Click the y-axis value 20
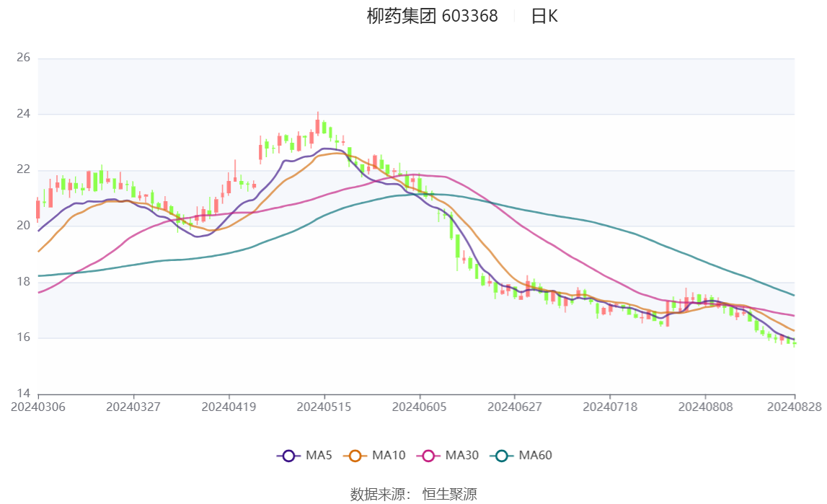This screenshot has height=504, width=827. click(x=23, y=226)
